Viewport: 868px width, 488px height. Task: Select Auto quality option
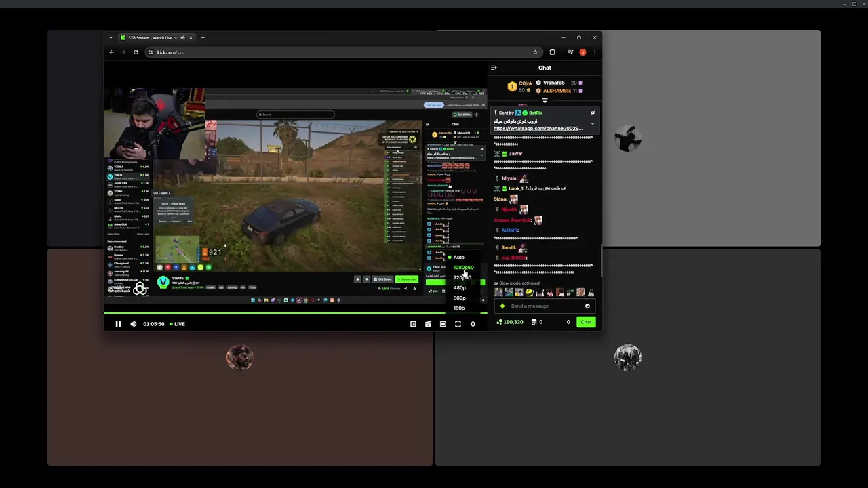(x=459, y=258)
